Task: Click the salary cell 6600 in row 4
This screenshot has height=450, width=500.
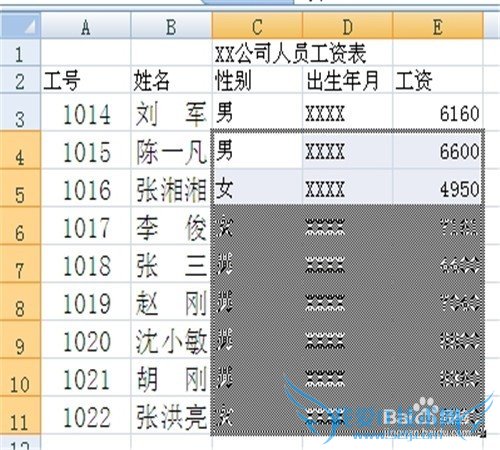Action: point(438,150)
